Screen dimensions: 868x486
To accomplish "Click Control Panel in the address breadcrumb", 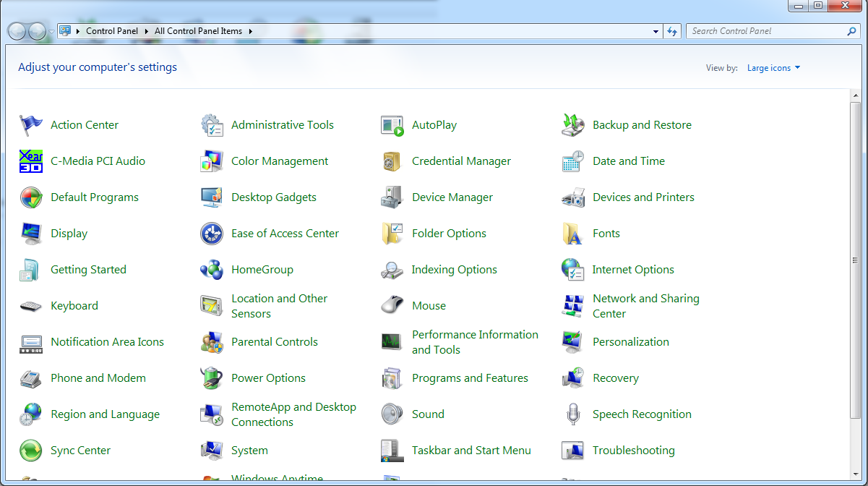I will pos(111,32).
